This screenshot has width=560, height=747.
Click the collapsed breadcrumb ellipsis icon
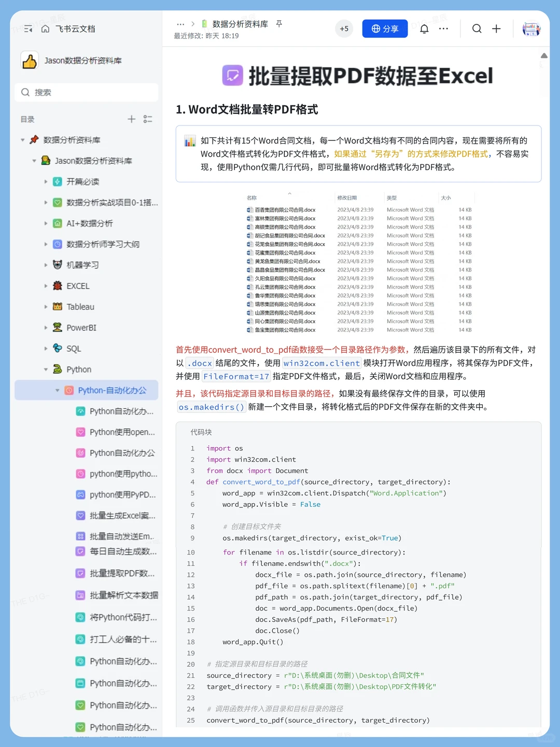(180, 23)
